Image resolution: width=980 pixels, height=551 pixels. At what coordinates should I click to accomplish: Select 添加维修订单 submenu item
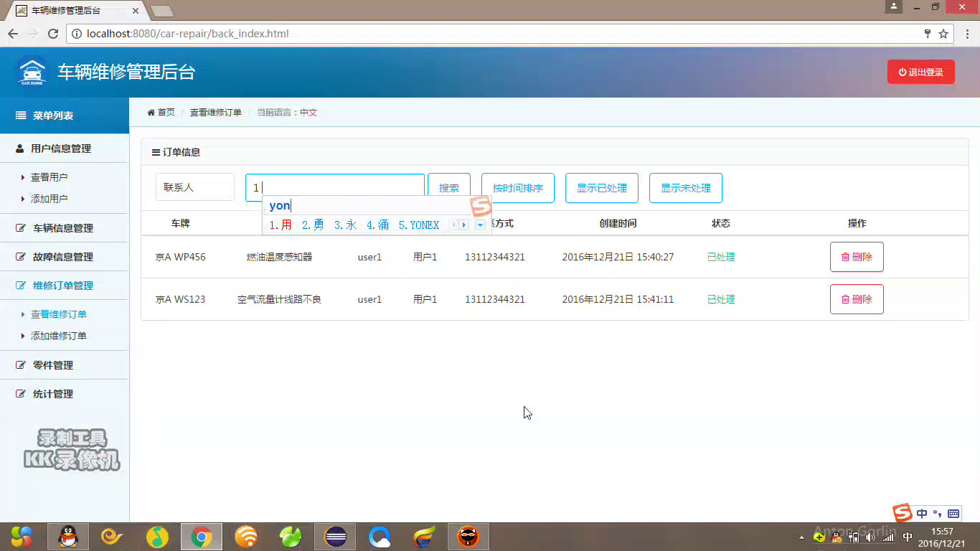(59, 336)
